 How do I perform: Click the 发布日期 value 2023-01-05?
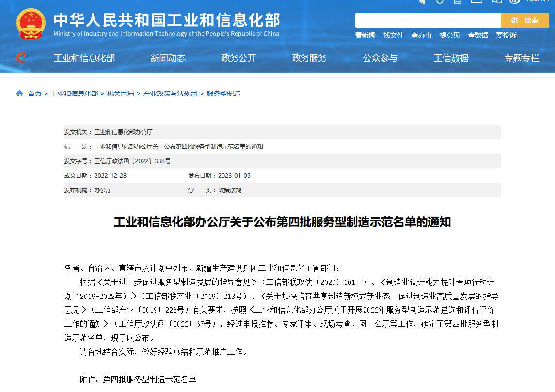click(x=234, y=175)
